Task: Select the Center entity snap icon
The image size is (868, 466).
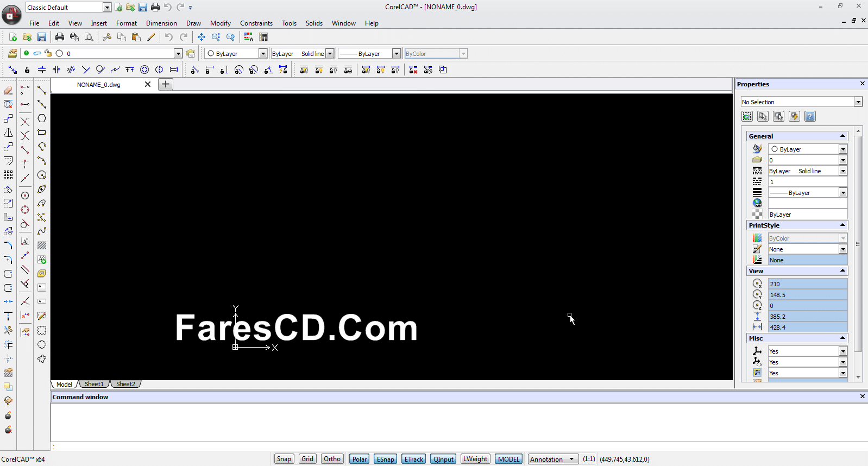Action: tap(25, 196)
